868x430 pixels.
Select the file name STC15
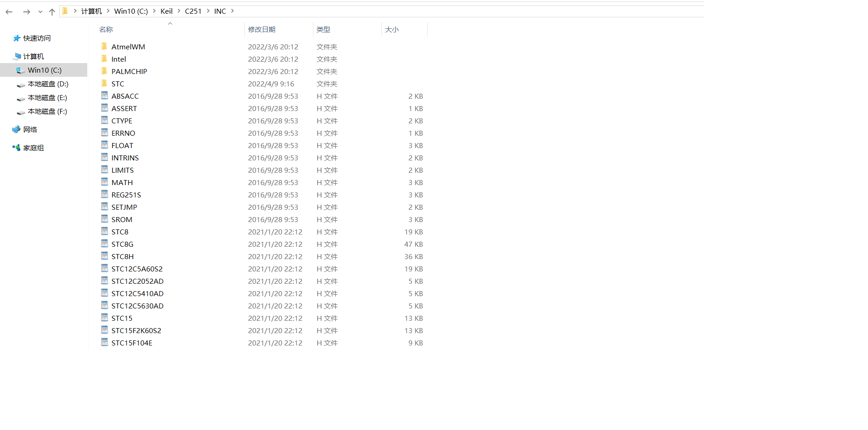(x=122, y=319)
